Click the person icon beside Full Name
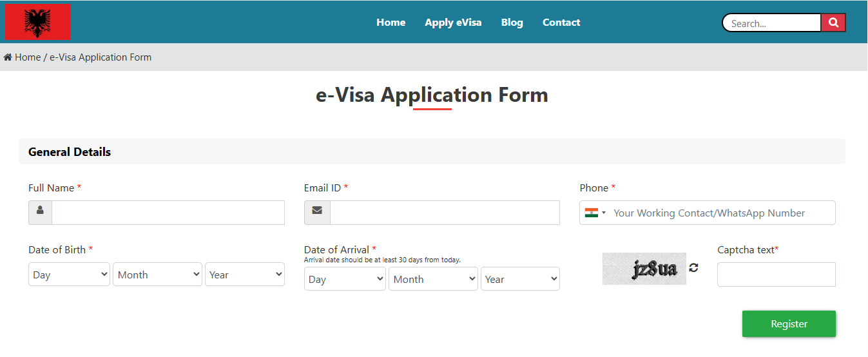This screenshot has height=357, width=868. [x=40, y=212]
